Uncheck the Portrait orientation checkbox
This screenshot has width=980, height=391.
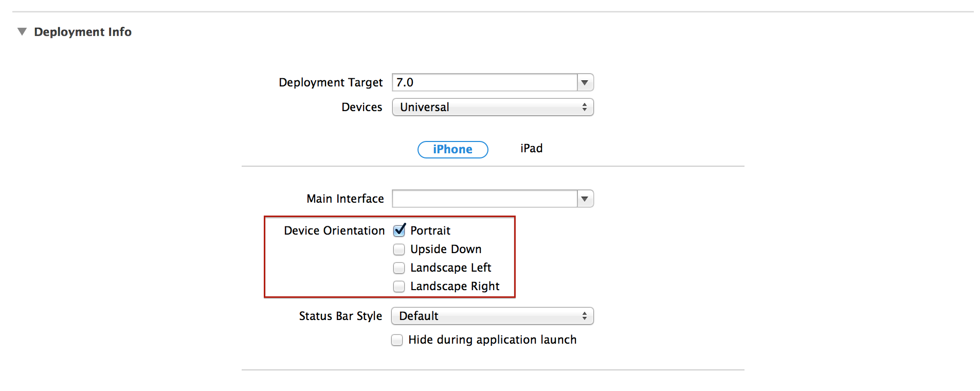(399, 230)
